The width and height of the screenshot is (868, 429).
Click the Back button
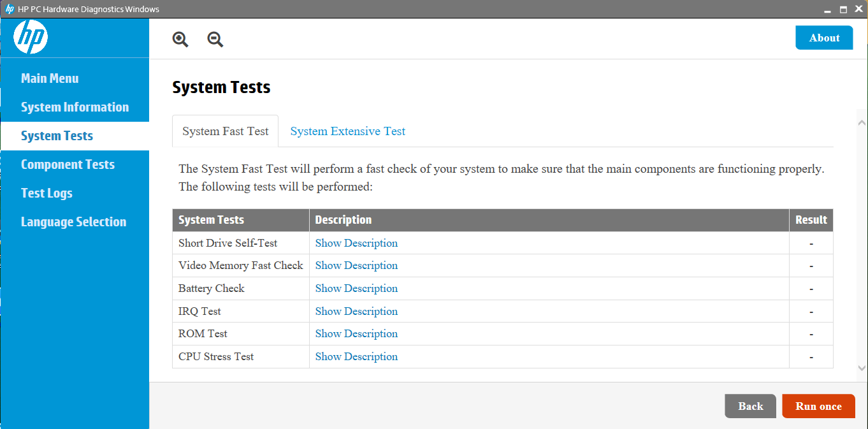750,406
